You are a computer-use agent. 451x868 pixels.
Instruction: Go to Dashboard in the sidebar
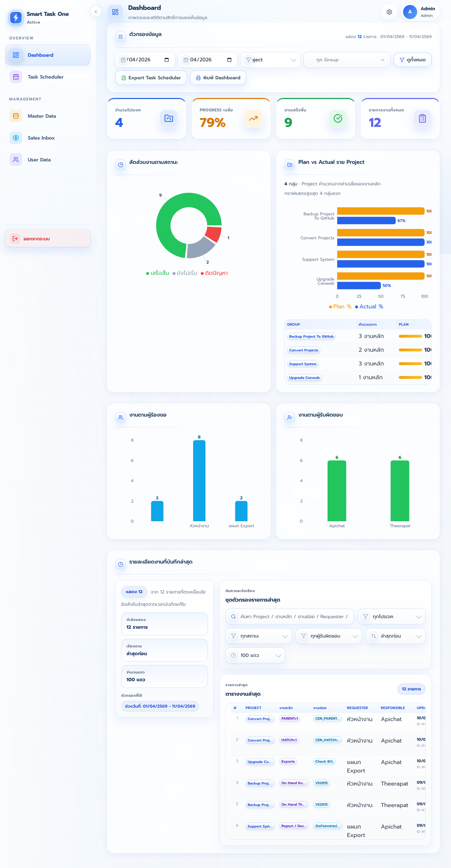tap(48, 55)
